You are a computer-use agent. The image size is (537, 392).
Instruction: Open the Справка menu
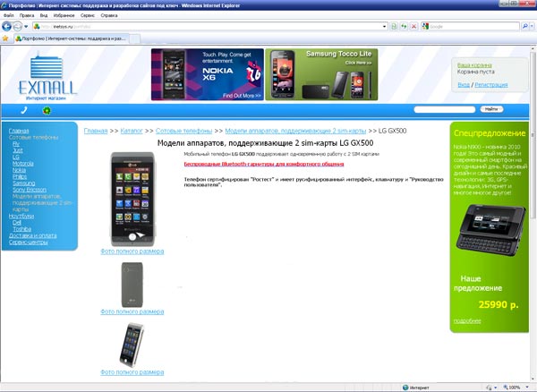point(109,15)
